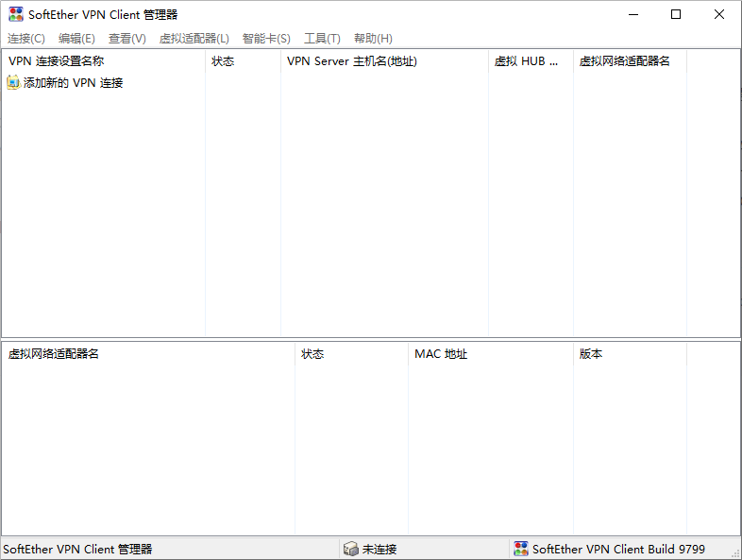Click the SoftEther build icon in status bar
Image resolution: width=742 pixels, height=560 pixels.
[x=520, y=549]
